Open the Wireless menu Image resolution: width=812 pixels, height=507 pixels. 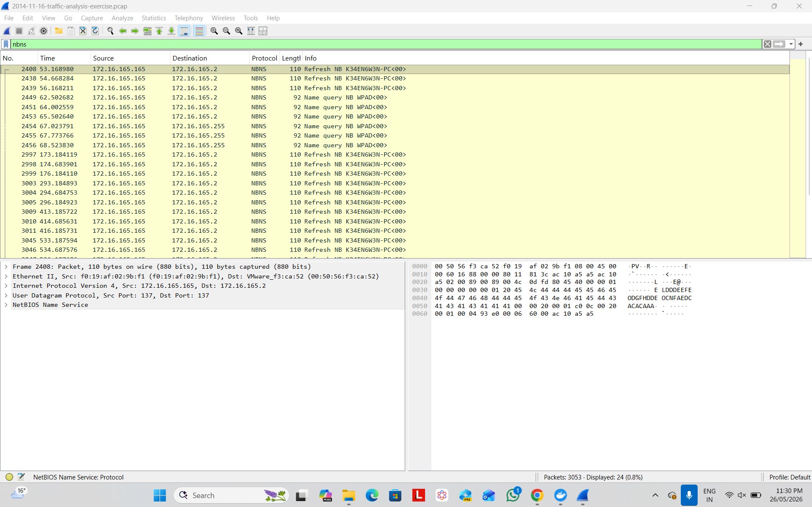point(223,18)
